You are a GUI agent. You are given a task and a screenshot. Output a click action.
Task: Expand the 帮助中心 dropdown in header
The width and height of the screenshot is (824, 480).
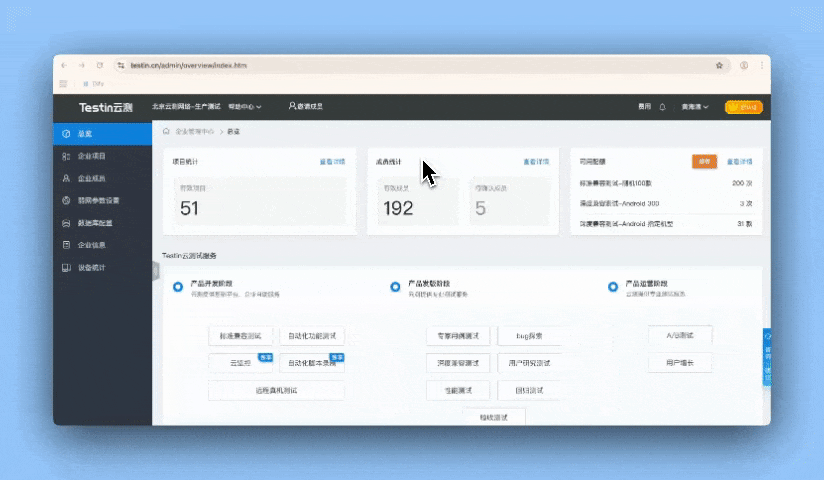pyautogui.click(x=245, y=106)
